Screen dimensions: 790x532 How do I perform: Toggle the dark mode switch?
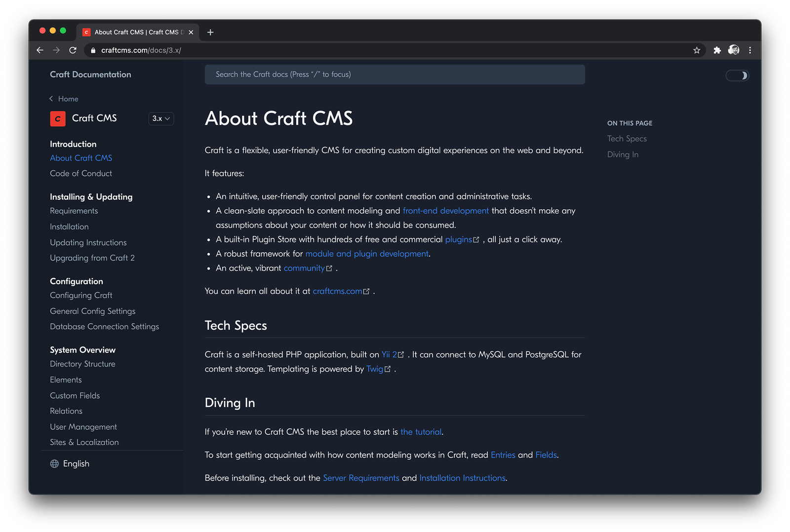737,75
